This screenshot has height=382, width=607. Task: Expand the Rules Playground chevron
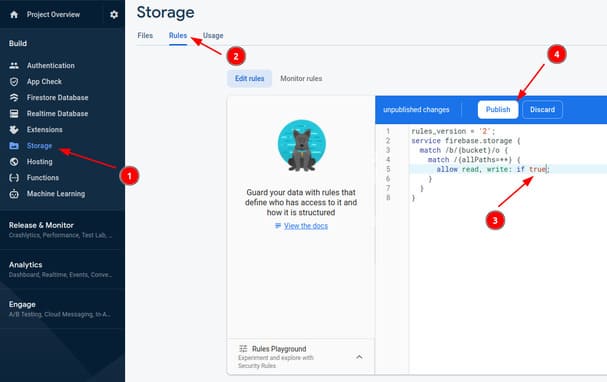(x=359, y=357)
